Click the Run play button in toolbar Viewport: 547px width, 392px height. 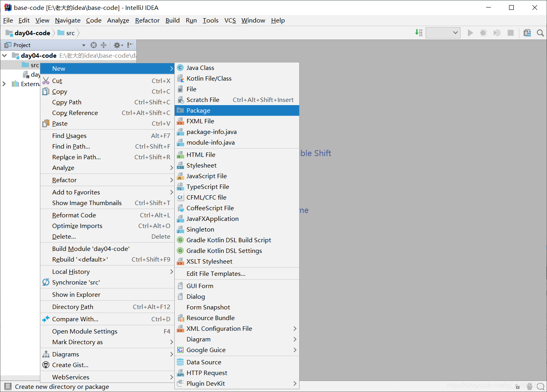tap(470, 33)
